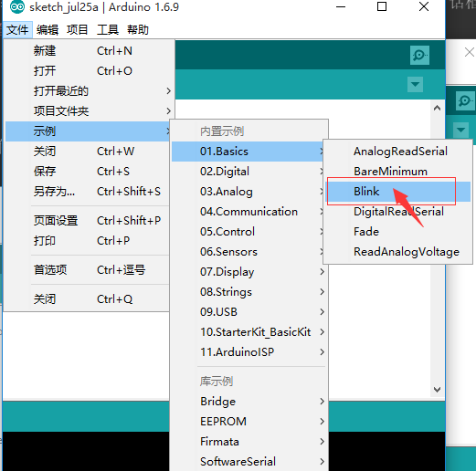Open 首选项 preferences entry

point(88,270)
